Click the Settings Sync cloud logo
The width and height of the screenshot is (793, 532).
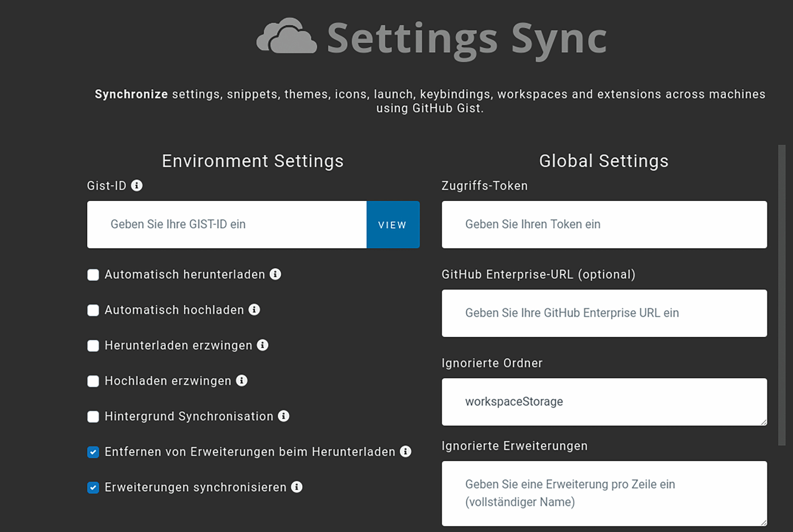(287, 37)
